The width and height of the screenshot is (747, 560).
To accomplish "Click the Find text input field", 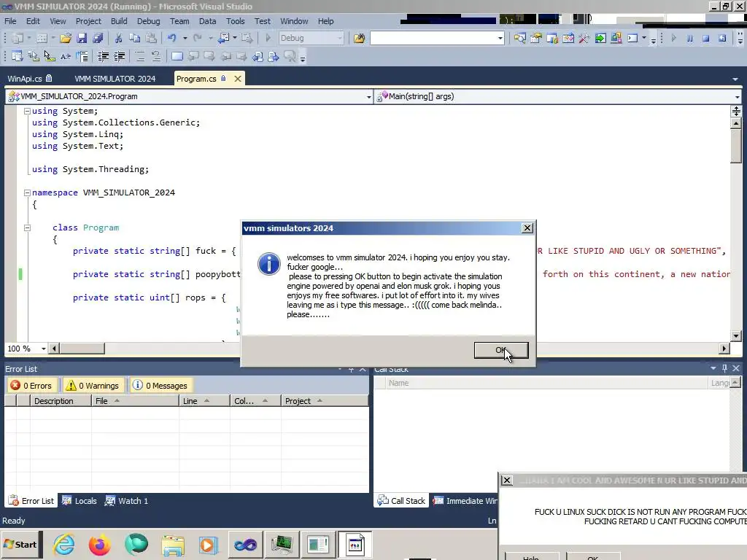I will coord(433,38).
